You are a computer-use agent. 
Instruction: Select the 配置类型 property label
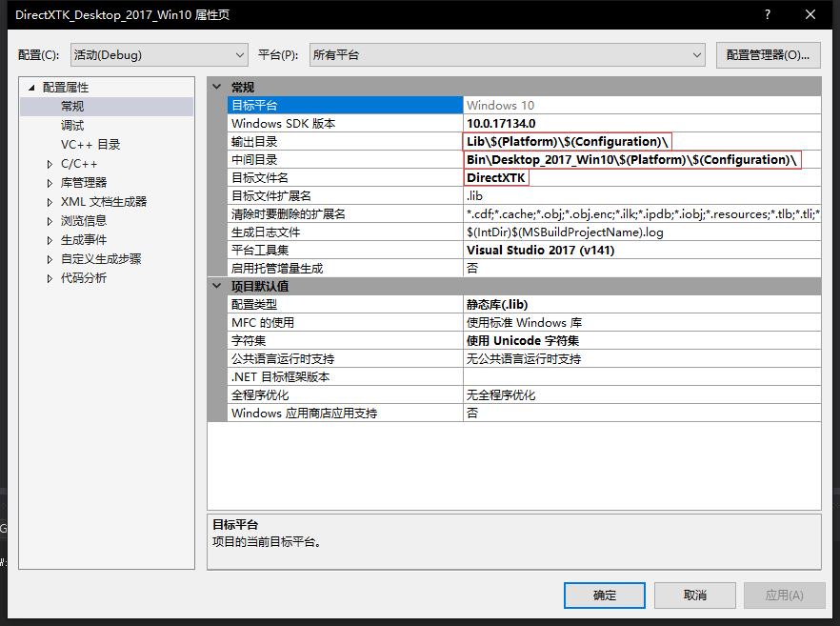pos(254,305)
